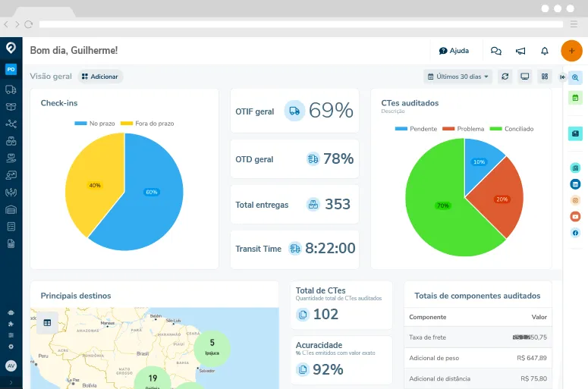This screenshot has width=588, height=389.
Task: Open the Instagram icon
Action: [575, 200]
